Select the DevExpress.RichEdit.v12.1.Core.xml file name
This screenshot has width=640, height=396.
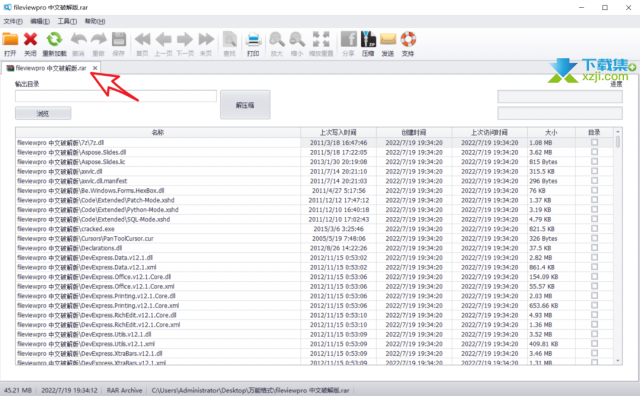(98, 325)
